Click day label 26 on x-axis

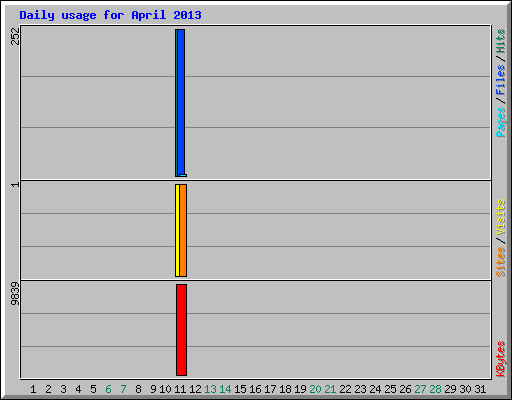point(405,389)
